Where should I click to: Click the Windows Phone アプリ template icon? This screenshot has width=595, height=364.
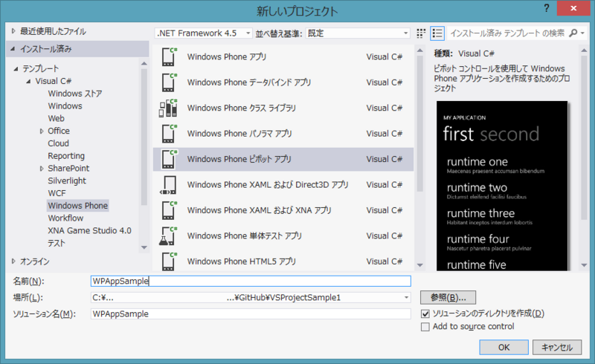coord(169,57)
